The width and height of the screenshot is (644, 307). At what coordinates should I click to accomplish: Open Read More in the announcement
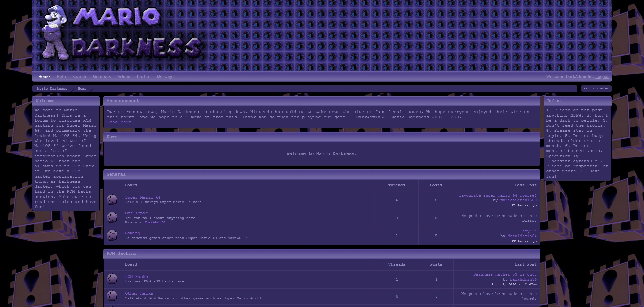pyautogui.click(x=119, y=122)
